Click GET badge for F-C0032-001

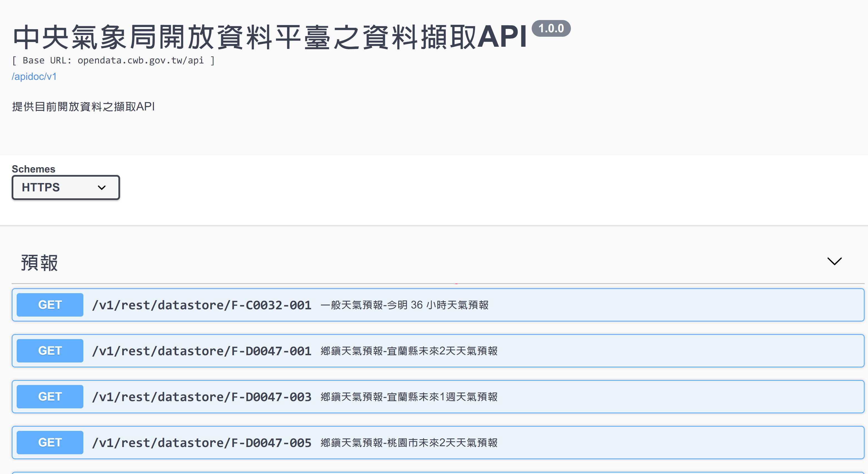pyautogui.click(x=50, y=305)
